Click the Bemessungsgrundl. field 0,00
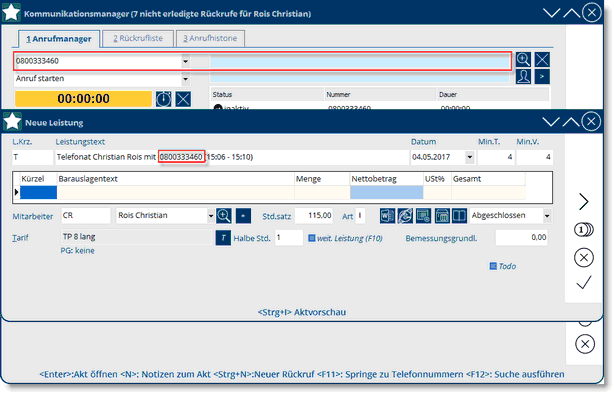The width and height of the screenshot is (614, 394). 522,238
